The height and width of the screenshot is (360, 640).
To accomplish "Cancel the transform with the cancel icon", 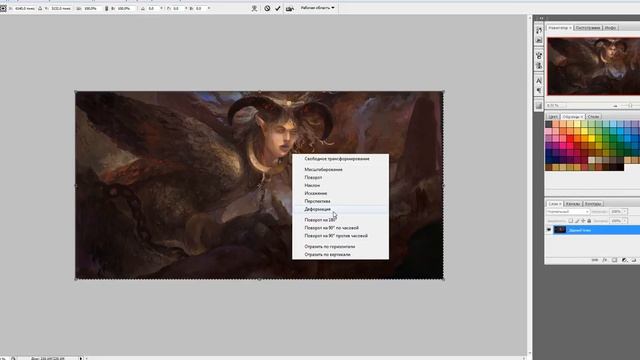I will 267,8.
